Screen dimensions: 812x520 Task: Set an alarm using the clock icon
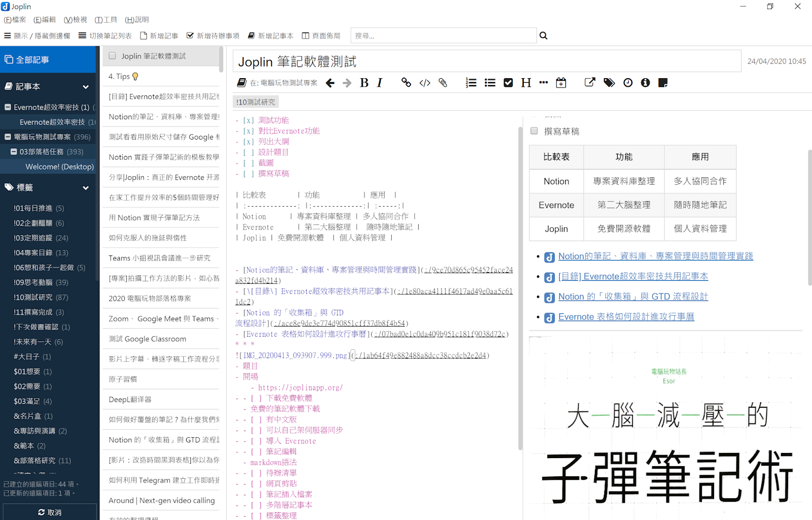pyautogui.click(x=628, y=83)
